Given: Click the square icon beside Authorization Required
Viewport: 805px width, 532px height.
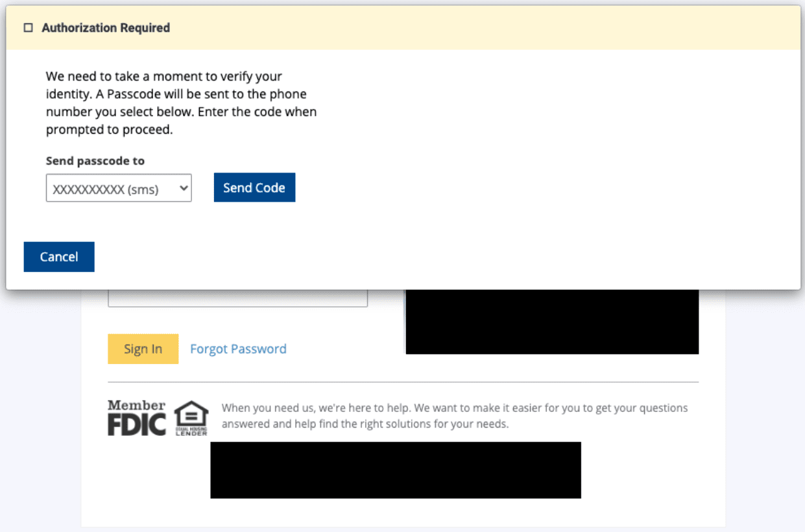Looking at the screenshot, I should (28, 28).
